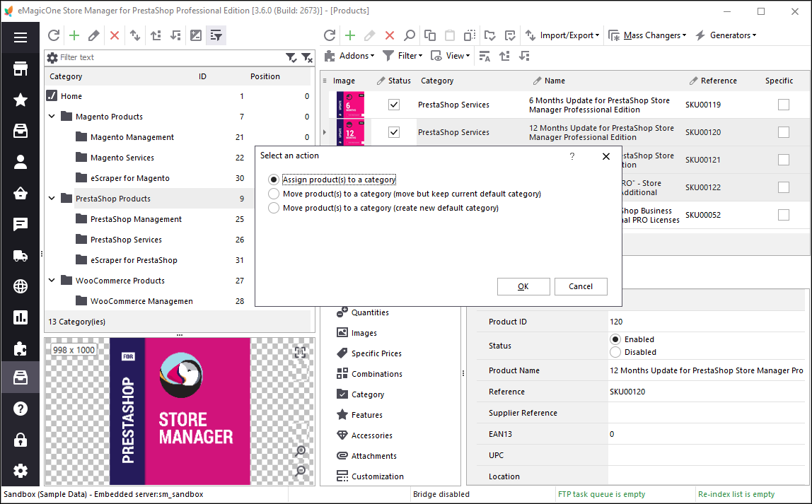Select PrestaShop Services category in tree
Viewport: 812px width, 504px height.
[126, 240]
